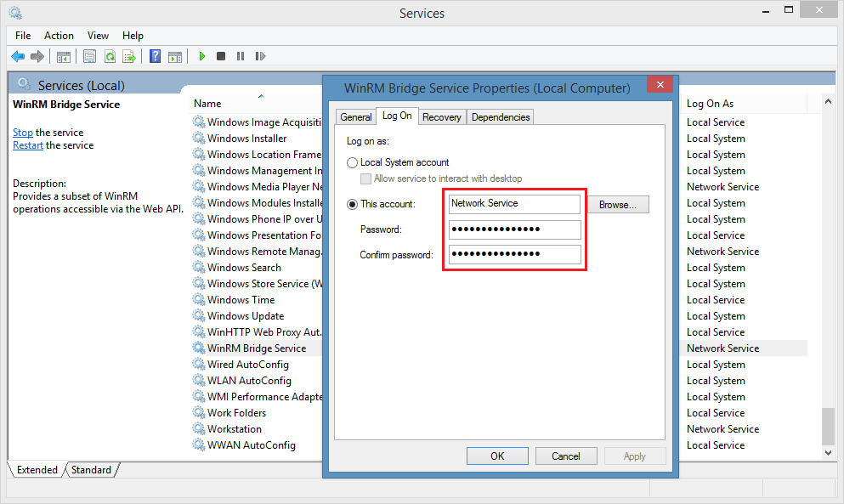Open the Action menu

click(x=59, y=36)
